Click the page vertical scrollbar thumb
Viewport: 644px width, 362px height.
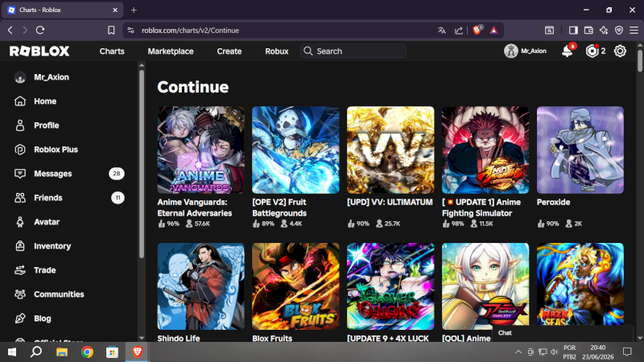point(640,60)
